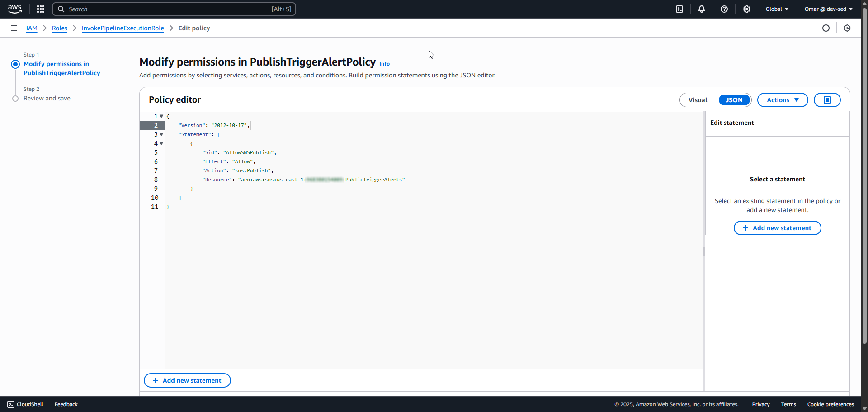Focus the AWS search field
The width and height of the screenshot is (868, 412).
(x=174, y=9)
